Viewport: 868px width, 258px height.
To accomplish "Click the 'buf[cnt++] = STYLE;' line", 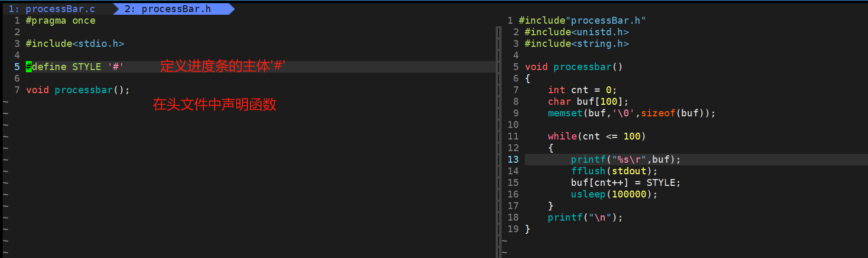I will click(626, 183).
